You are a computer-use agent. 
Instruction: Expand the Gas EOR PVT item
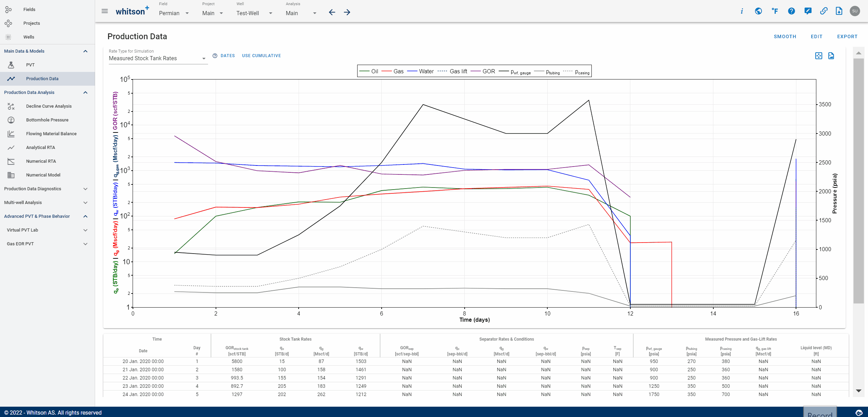[85, 244]
